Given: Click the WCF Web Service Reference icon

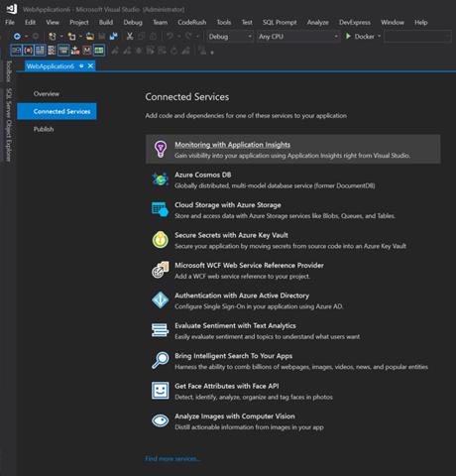Looking at the screenshot, I should 161,270.
